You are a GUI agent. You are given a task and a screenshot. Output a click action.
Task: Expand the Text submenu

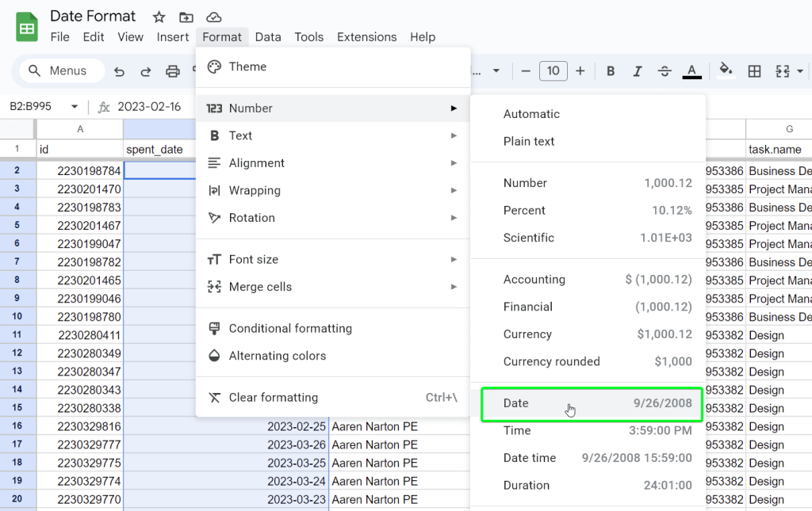[333, 135]
